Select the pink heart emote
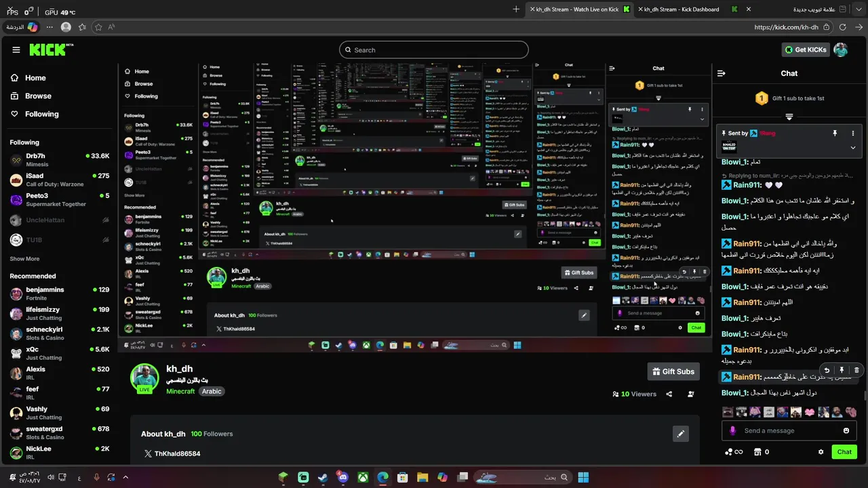 click(x=809, y=412)
